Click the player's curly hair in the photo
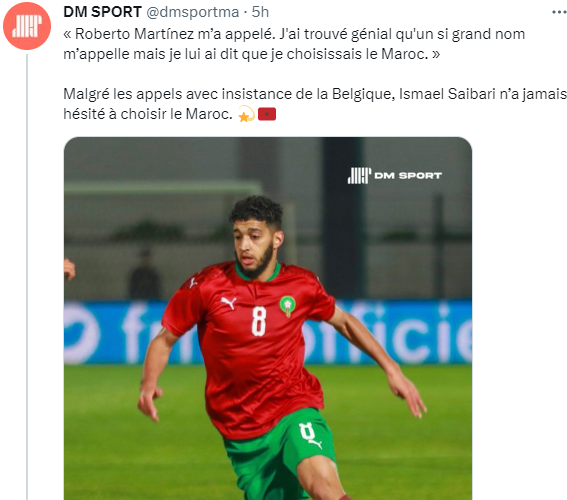The height and width of the screenshot is (500, 567). point(257,210)
